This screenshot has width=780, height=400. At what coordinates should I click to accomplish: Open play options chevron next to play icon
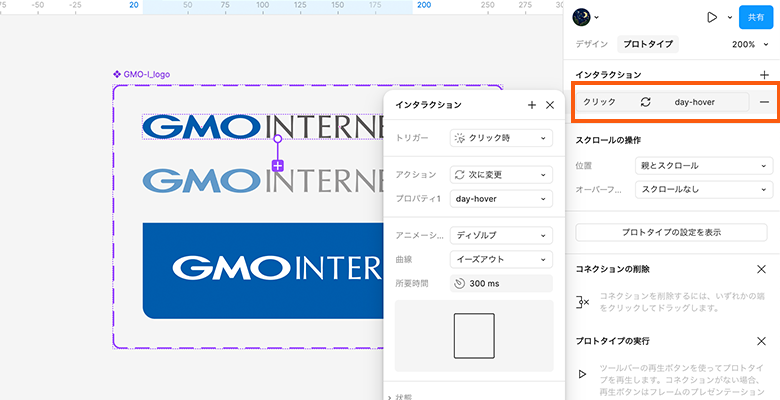730,17
